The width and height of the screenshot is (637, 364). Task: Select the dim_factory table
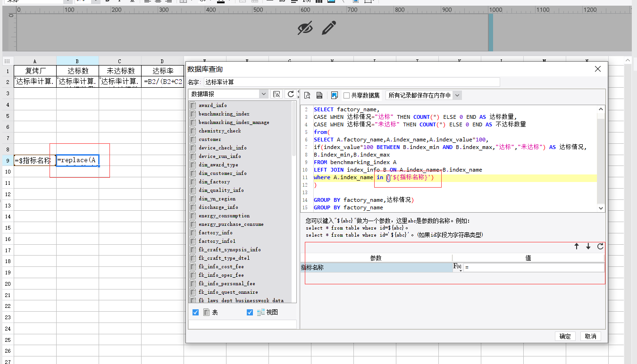(x=214, y=182)
